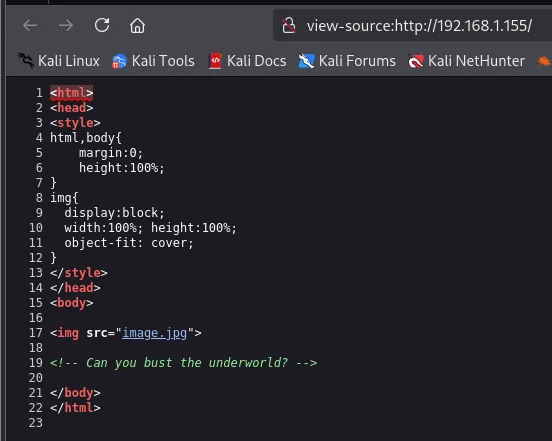Click line number 17 in the gutter

coord(36,333)
